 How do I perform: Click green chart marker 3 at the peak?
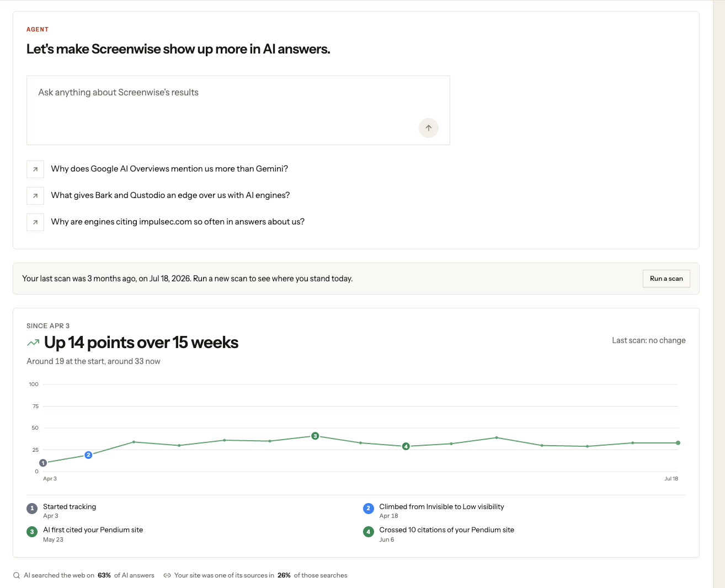pyautogui.click(x=315, y=436)
